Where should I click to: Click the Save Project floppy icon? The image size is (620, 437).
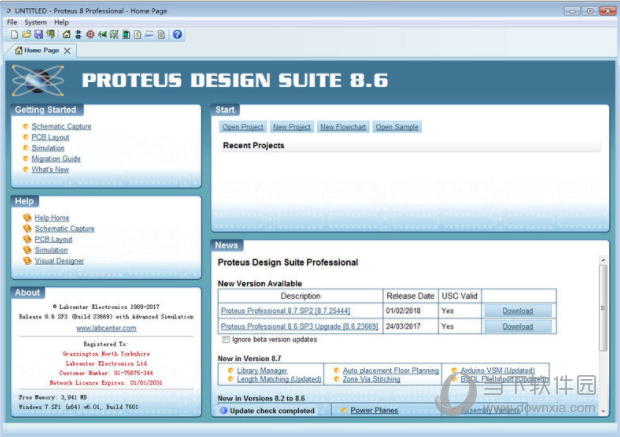tap(38, 34)
